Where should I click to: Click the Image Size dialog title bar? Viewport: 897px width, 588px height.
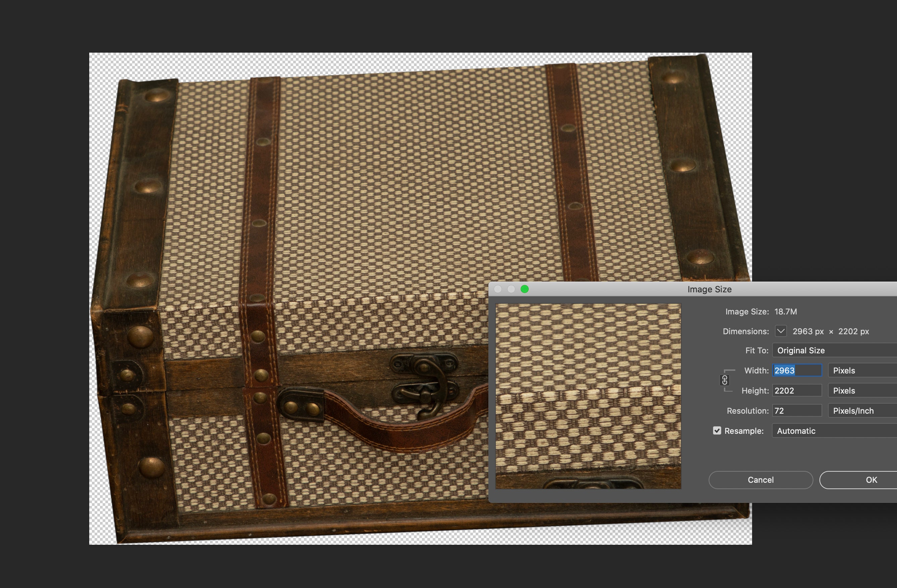point(710,289)
